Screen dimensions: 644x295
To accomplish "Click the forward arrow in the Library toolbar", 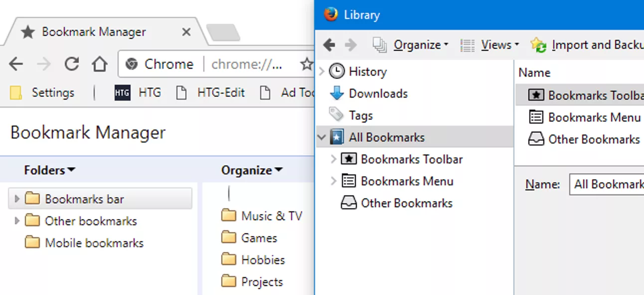I will coord(351,44).
